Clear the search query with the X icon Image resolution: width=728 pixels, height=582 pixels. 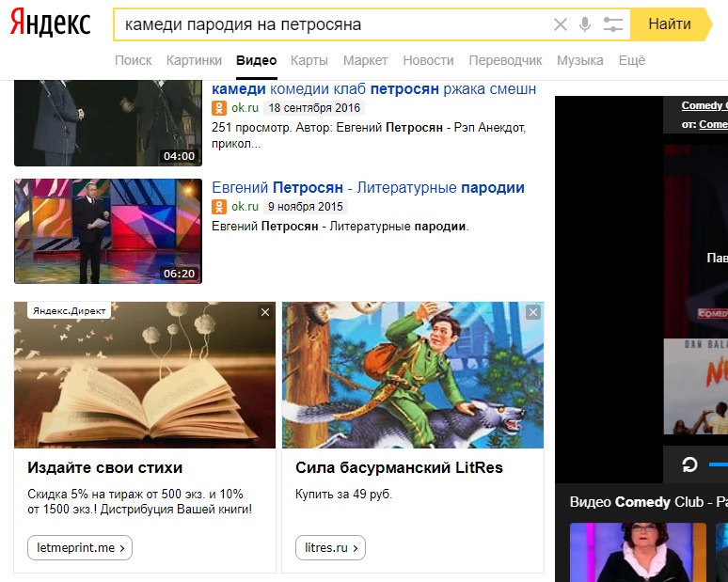[x=561, y=24]
